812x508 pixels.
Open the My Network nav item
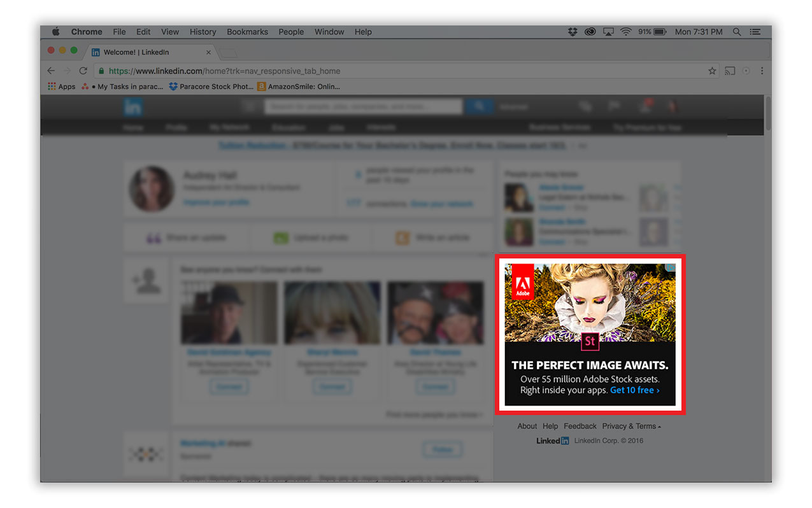(229, 127)
